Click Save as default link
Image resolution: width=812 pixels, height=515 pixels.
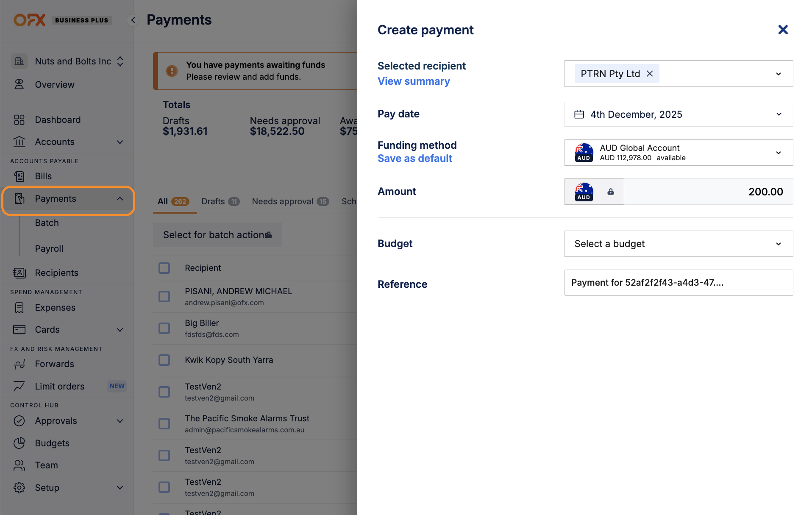[414, 159]
